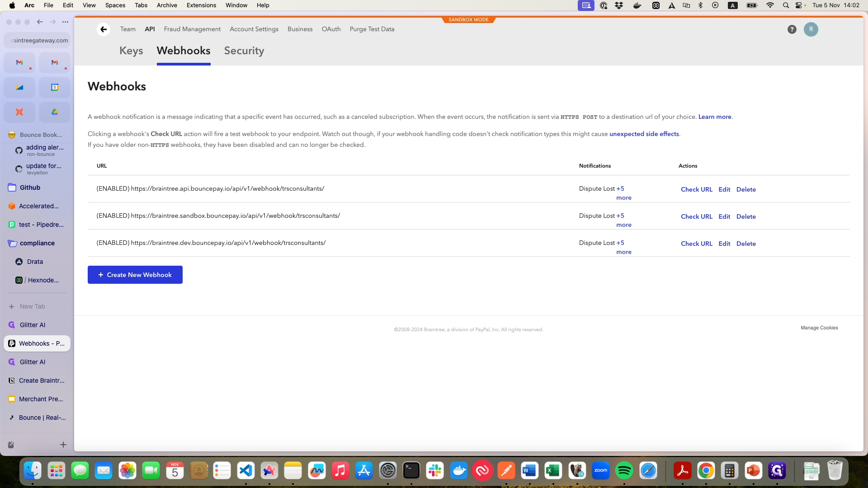Open the Extensions menu in menu bar
The image size is (868, 488).
[201, 5]
